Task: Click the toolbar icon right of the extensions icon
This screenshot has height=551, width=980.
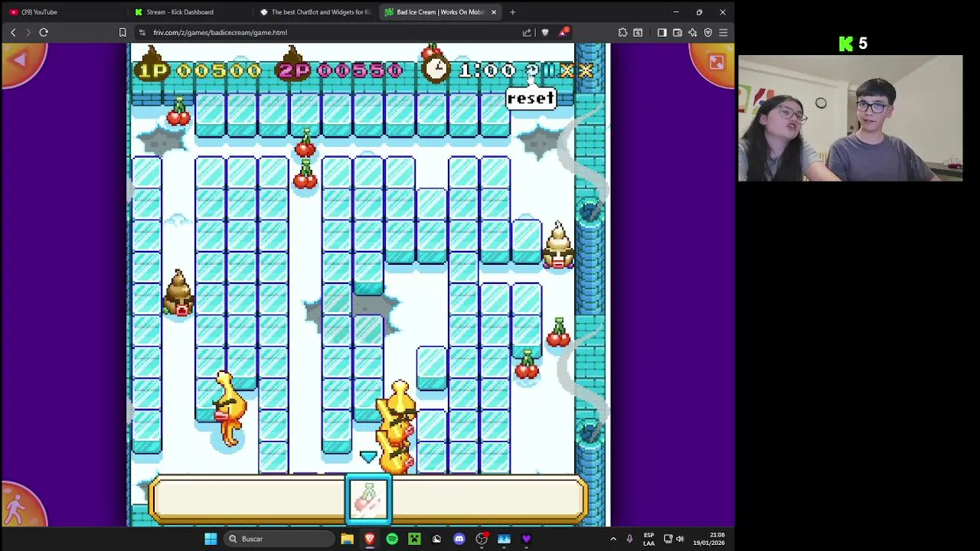Action: pyautogui.click(x=638, y=32)
